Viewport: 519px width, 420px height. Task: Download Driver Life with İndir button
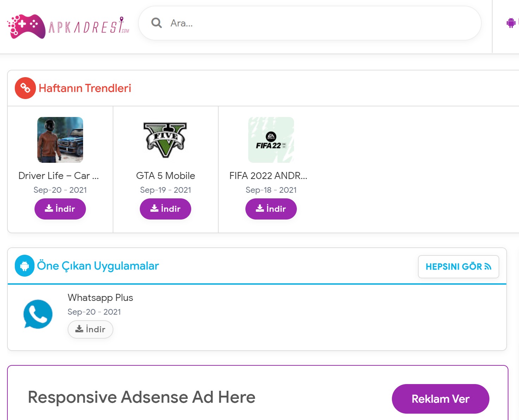click(x=60, y=209)
